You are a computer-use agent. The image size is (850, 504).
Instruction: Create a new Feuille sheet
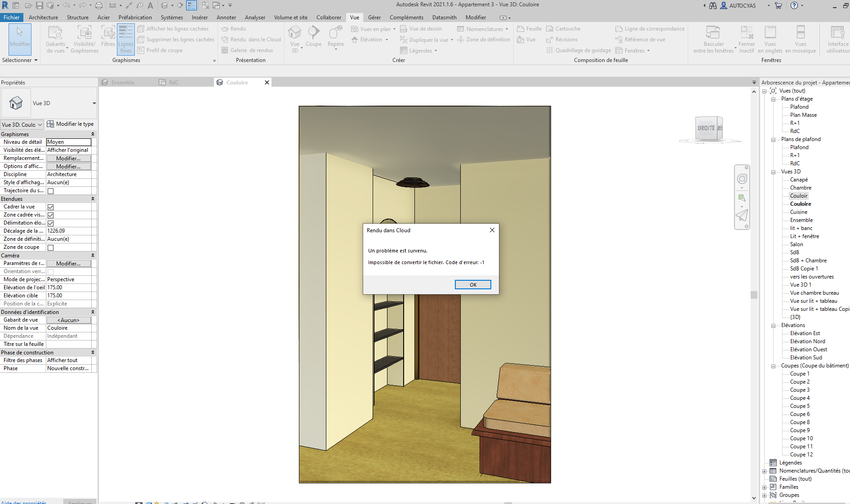[530, 29]
